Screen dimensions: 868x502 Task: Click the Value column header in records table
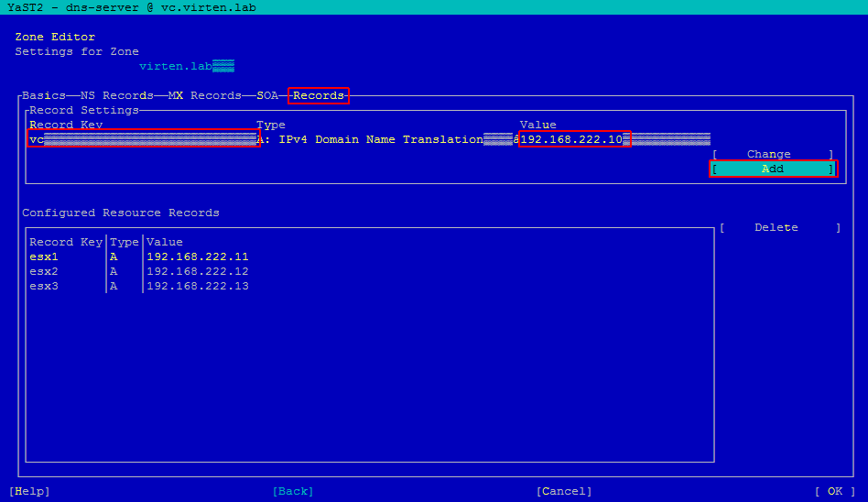[x=165, y=242]
